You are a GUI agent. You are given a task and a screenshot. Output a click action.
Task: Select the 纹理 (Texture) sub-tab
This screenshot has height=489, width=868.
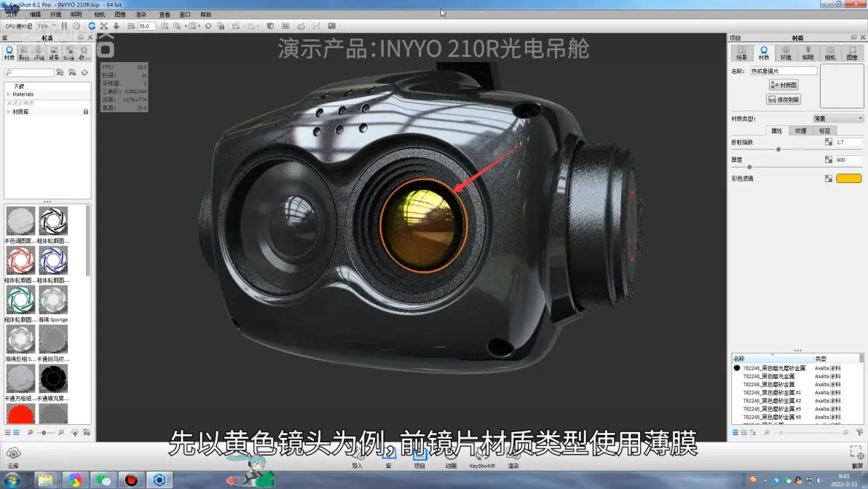(x=800, y=130)
